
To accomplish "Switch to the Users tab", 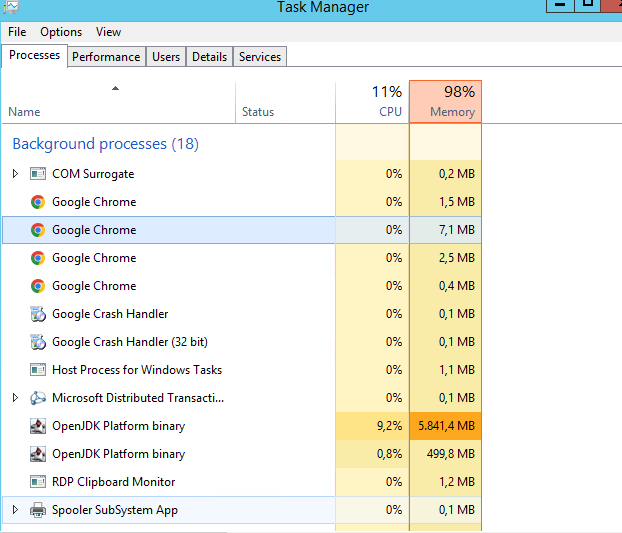I will pos(166,57).
